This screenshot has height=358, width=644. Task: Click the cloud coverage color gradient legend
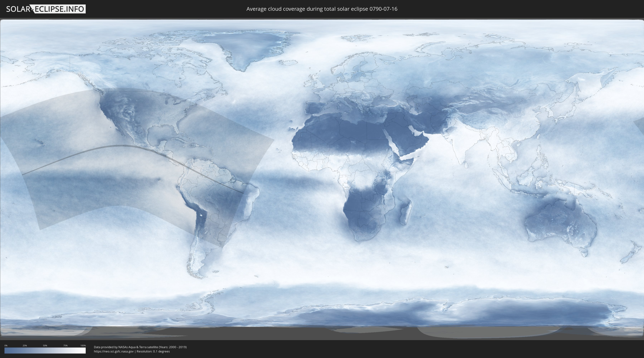coord(45,350)
